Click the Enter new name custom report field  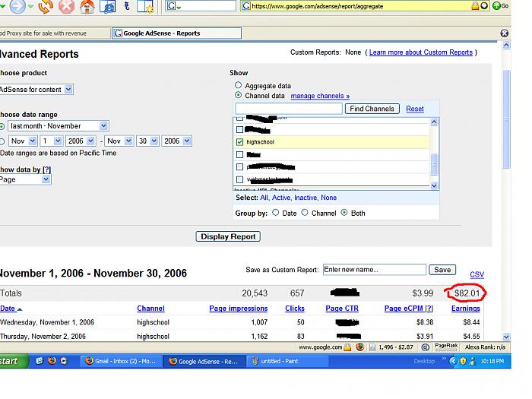[x=375, y=270]
